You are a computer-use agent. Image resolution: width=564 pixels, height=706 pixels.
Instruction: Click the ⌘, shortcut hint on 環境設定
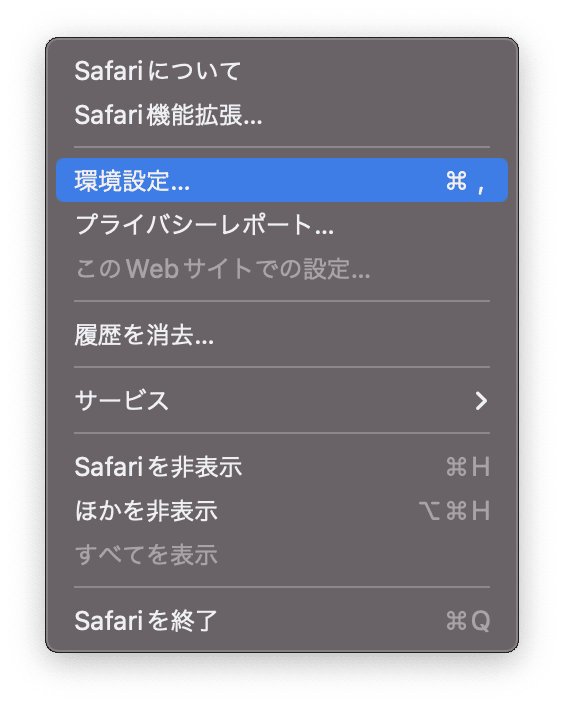click(x=465, y=181)
